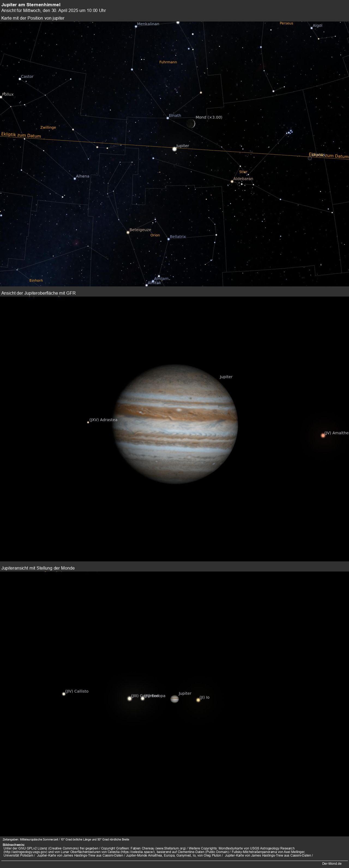Click the bright Jupiter dot on the ecliptic
This screenshot has height=868, width=349.
click(174, 149)
